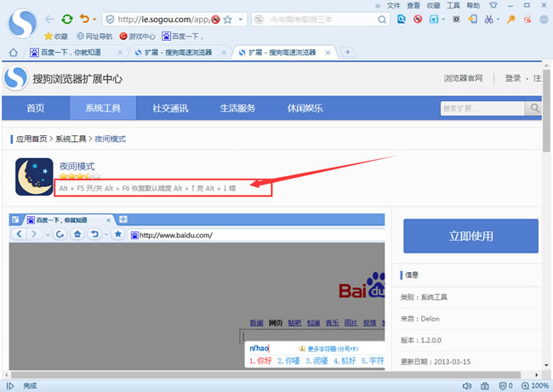
Task: Bookmark this page with the star icon
Action: tap(228, 20)
